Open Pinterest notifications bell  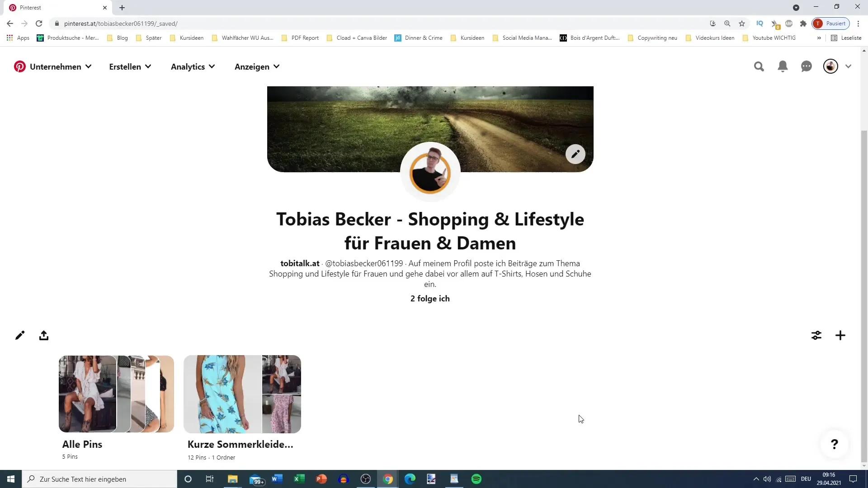tap(783, 66)
